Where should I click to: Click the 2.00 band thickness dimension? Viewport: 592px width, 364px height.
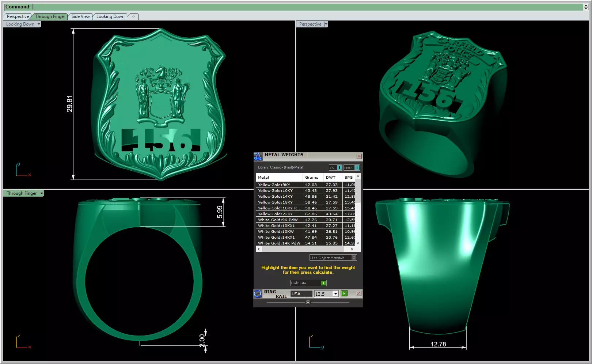tap(202, 341)
